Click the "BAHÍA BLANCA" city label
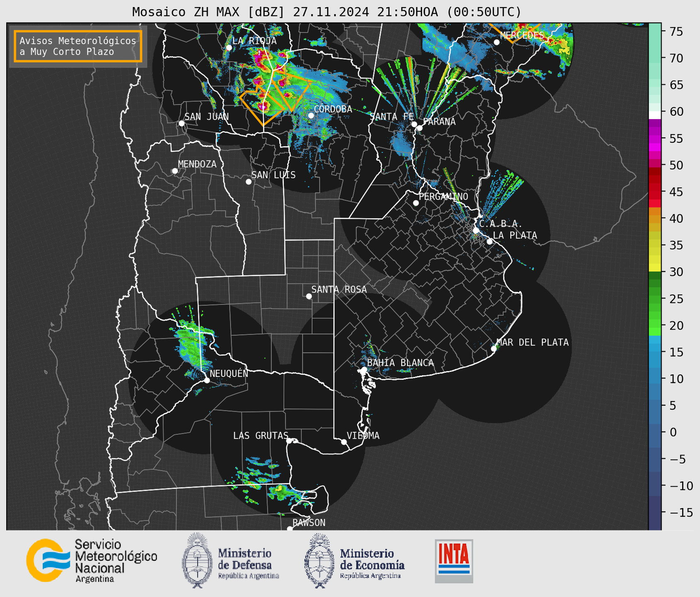This screenshot has width=700, height=597. pyautogui.click(x=400, y=363)
